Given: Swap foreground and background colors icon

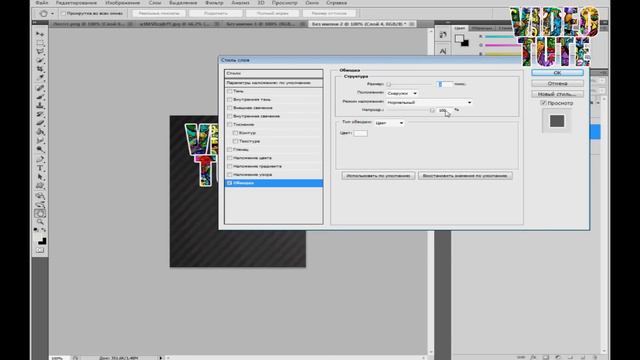Looking at the screenshot, I should (x=44, y=230).
